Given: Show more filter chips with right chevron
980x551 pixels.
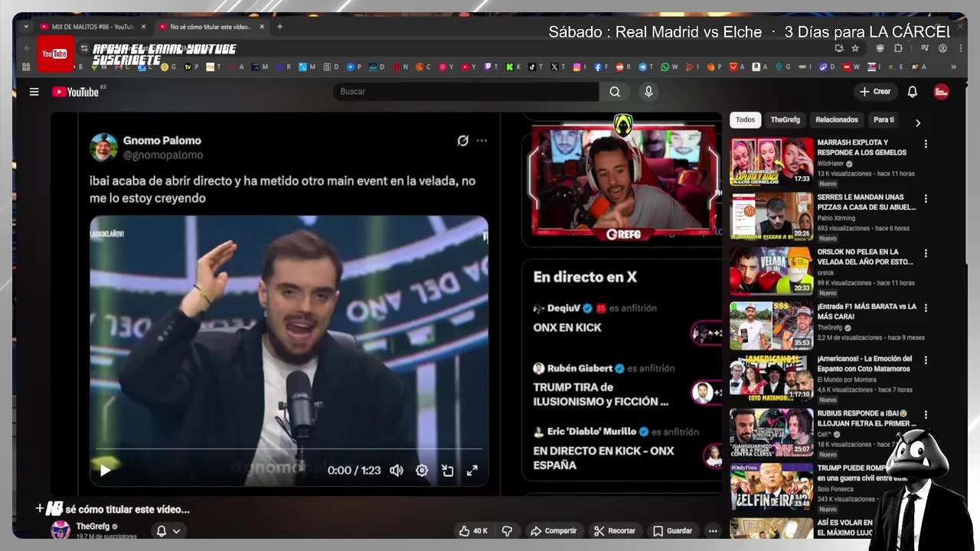Looking at the screenshot, I should [918, 122].
